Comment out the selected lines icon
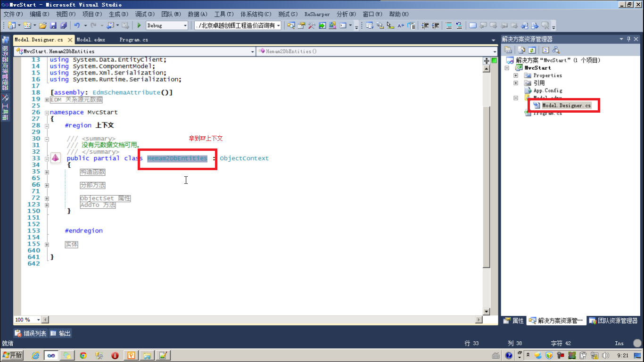 click(449, 25)
